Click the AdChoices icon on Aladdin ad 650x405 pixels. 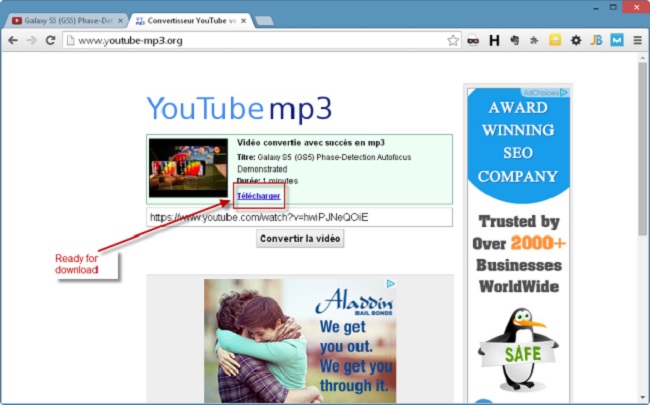(390, 284)
